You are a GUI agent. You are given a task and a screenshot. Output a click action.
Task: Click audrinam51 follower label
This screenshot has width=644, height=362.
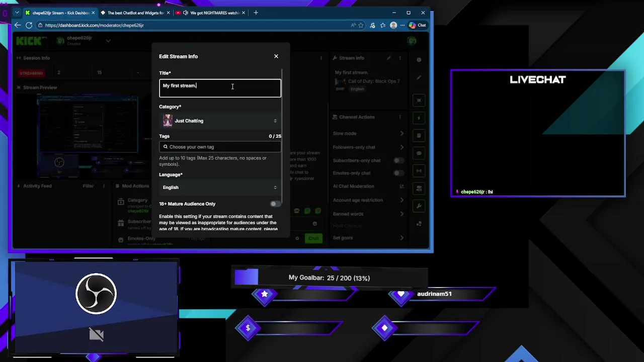click(x=434, y=294)
